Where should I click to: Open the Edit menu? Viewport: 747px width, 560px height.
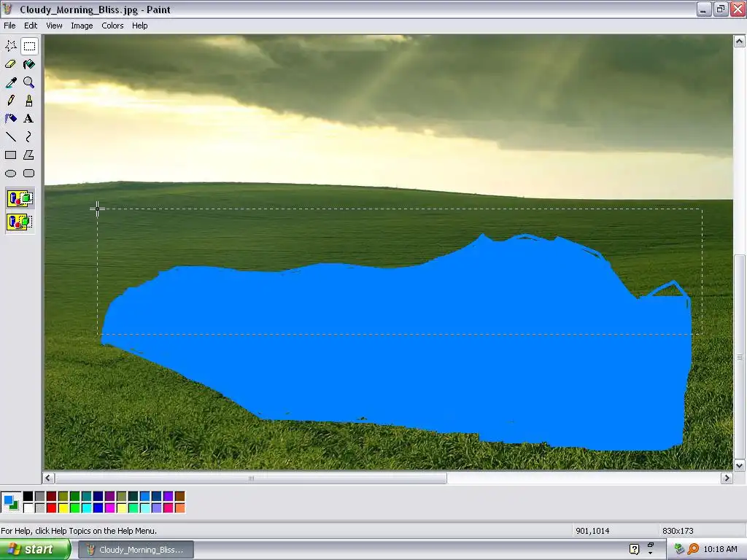point(31,26)
